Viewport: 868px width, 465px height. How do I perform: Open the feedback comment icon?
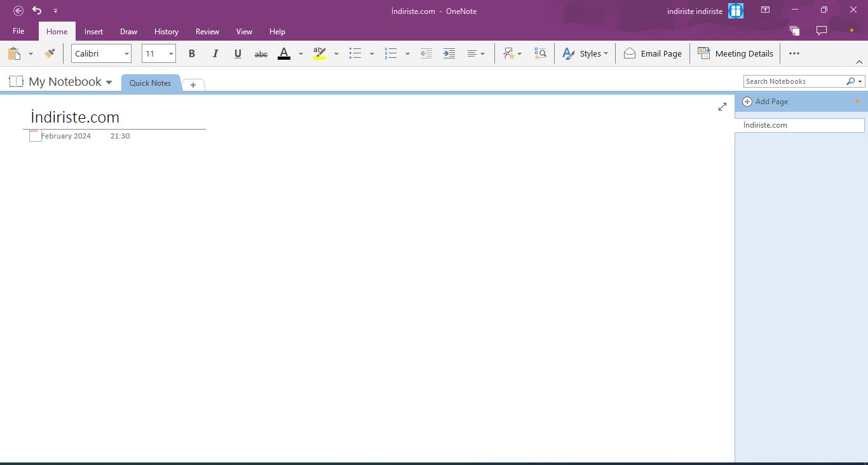pos(822,30)
